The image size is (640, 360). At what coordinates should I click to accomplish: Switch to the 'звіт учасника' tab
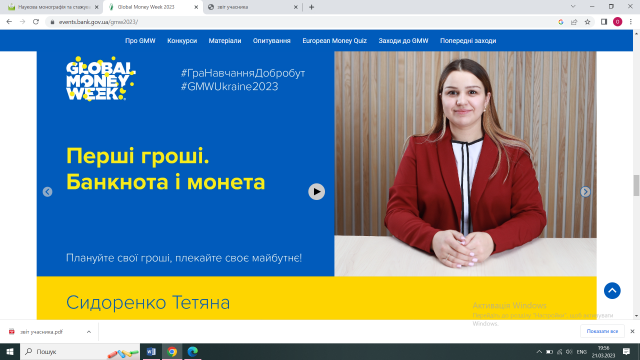click(253, 7)
